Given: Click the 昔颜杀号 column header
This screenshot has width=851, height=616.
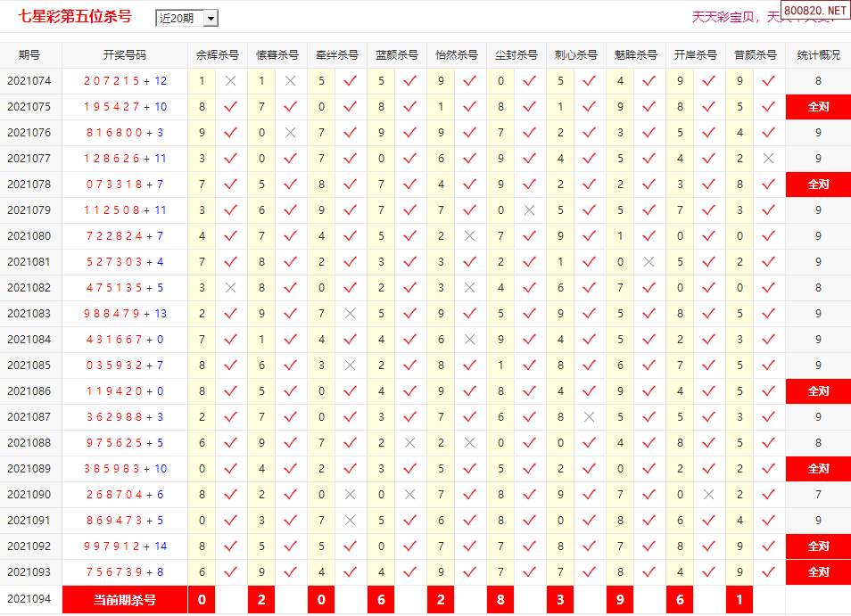Looking at the screenshot, I should (x=755, y=54).
